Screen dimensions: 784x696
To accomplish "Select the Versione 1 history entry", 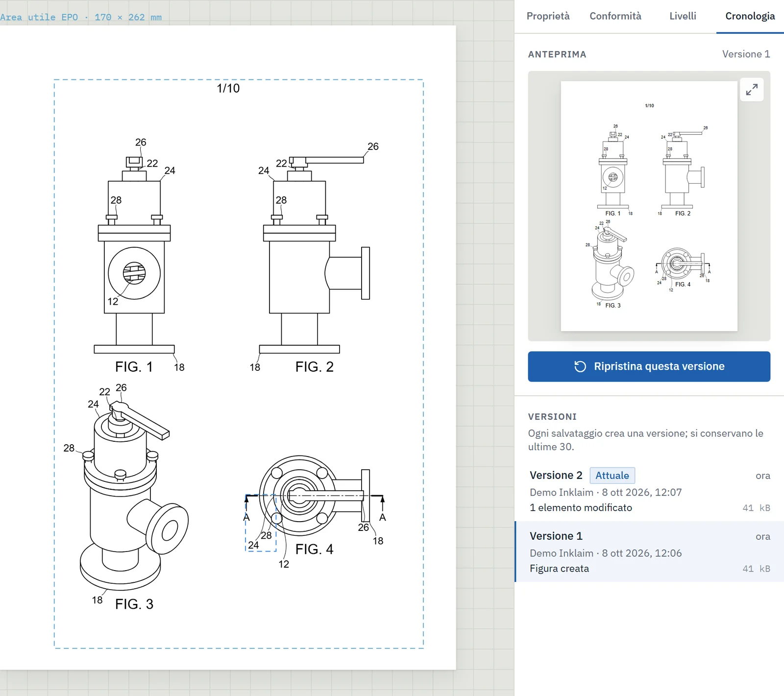I will point(650,552).
